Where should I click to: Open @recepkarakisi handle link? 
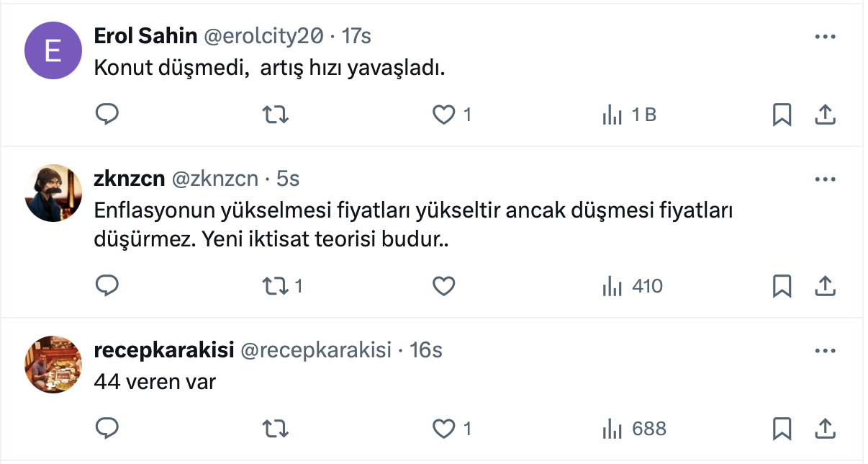pos(316,351)
